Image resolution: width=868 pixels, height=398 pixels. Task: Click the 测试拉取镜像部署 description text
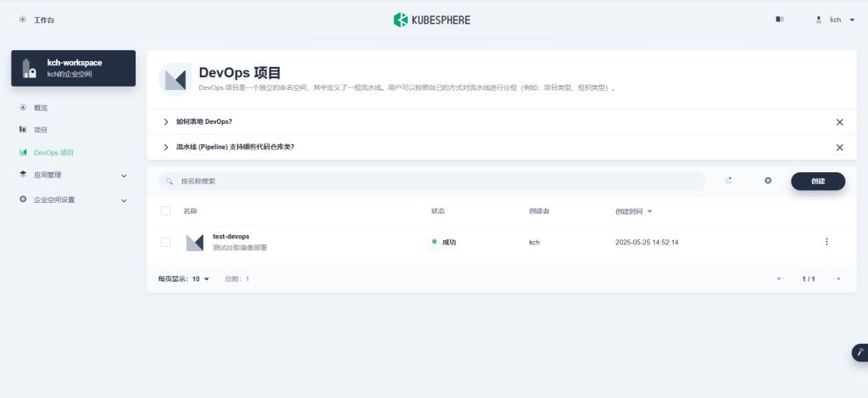tap(240, 248)
